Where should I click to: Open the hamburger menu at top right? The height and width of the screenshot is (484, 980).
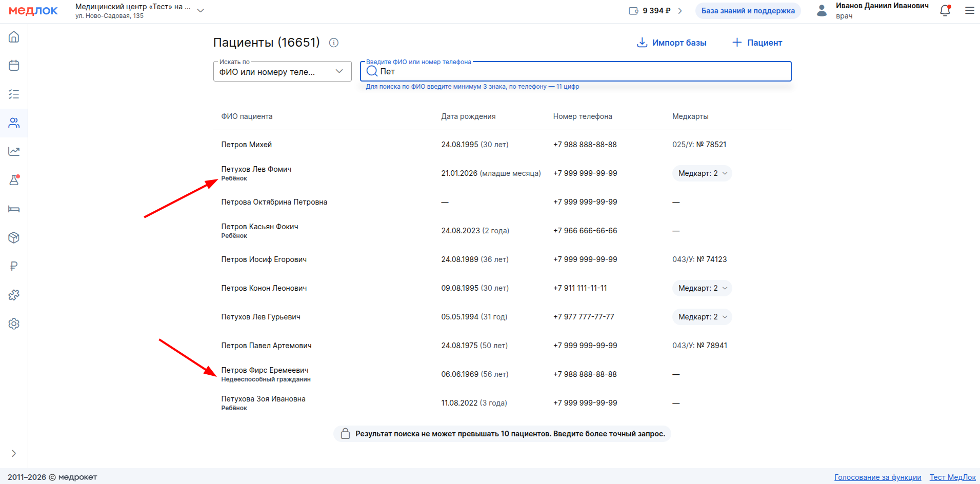click(969, 11)
